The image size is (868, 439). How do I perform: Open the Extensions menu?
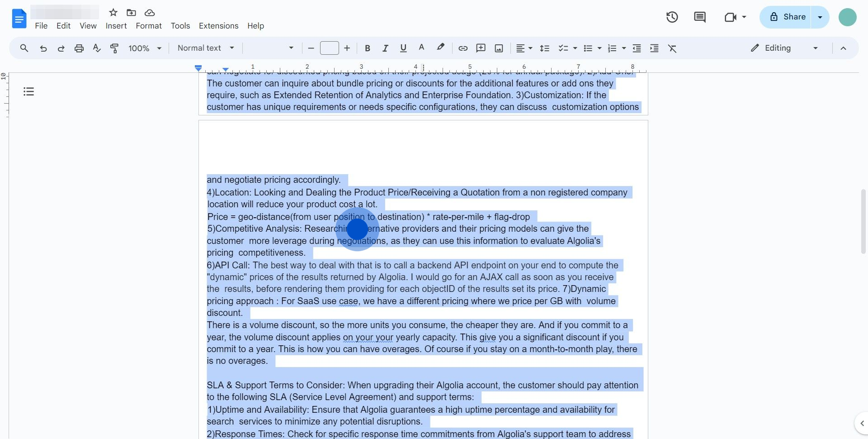pos(218,26)
